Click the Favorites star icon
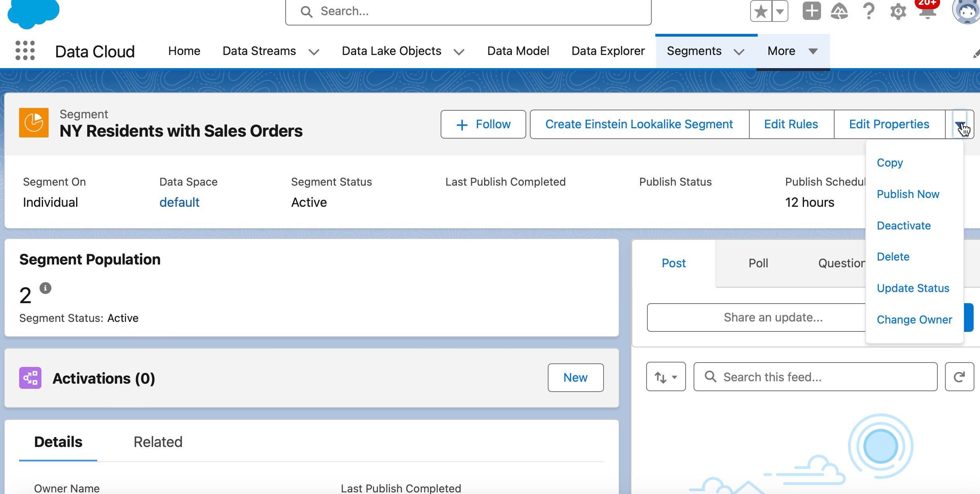This screenshot has width=980, height=494. 761,11
